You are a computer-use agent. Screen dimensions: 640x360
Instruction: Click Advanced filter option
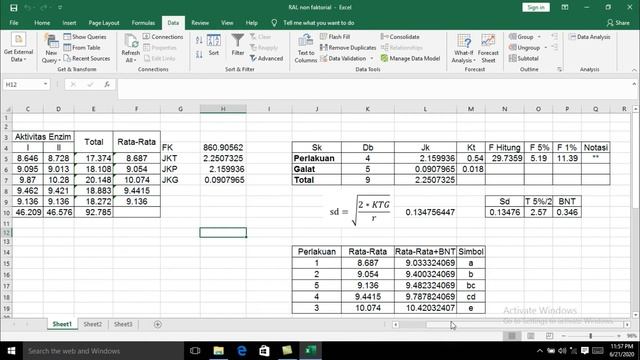coord(267,59)
